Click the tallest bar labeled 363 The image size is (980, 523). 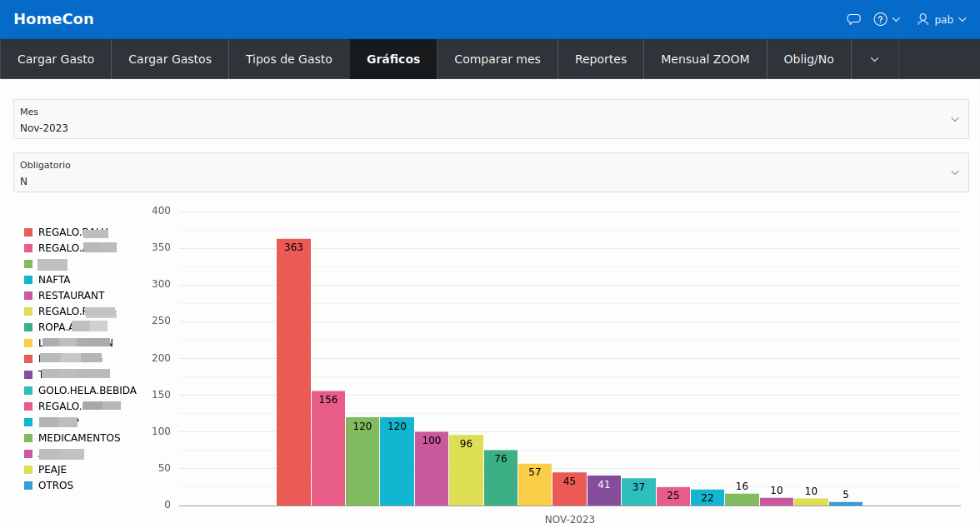293,375
